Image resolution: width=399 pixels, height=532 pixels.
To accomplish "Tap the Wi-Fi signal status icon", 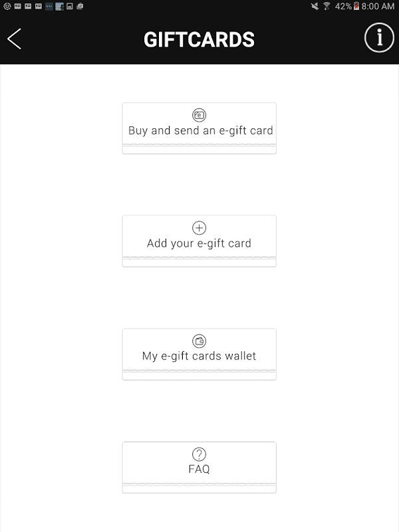I will [x=327, y=6].
